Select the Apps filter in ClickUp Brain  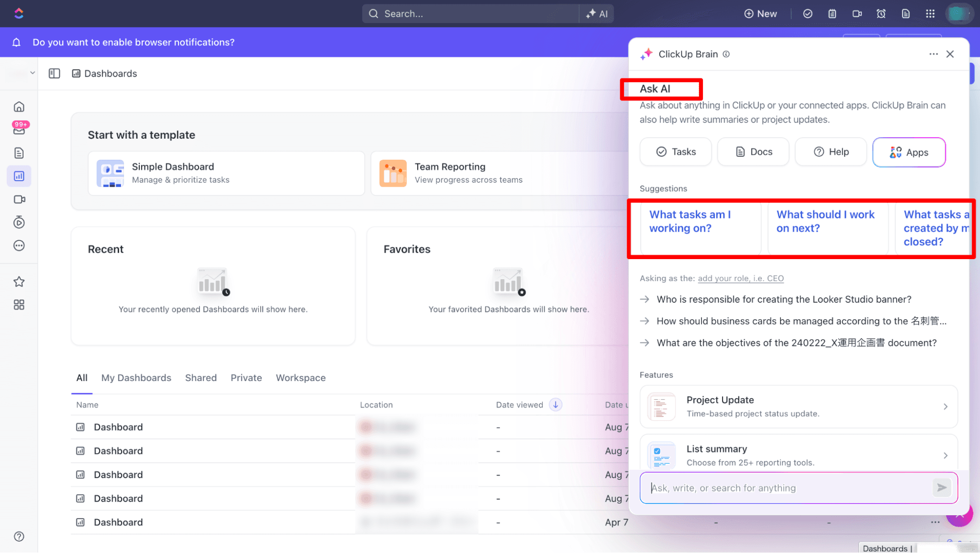(x=909, y=152)
